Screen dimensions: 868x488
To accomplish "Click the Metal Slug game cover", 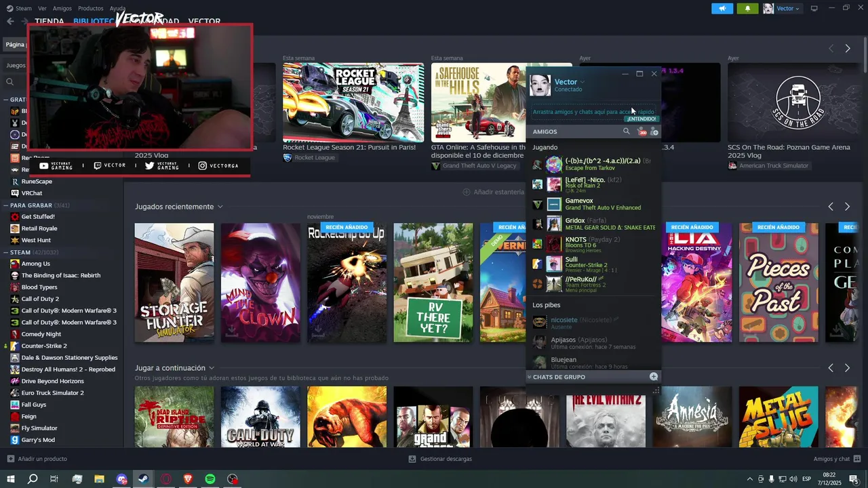I will (x=778, y=417).
